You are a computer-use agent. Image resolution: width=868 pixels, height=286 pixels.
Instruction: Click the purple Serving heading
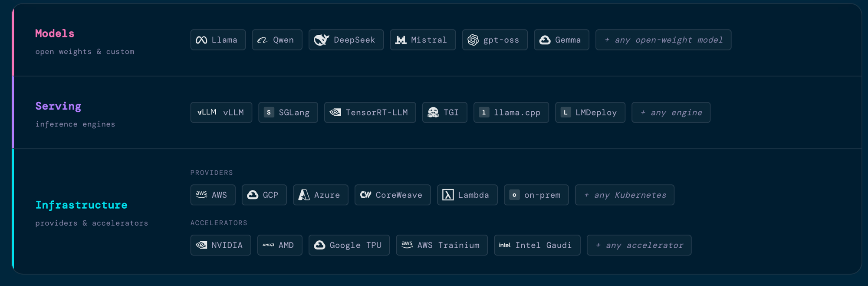[58, 106]
